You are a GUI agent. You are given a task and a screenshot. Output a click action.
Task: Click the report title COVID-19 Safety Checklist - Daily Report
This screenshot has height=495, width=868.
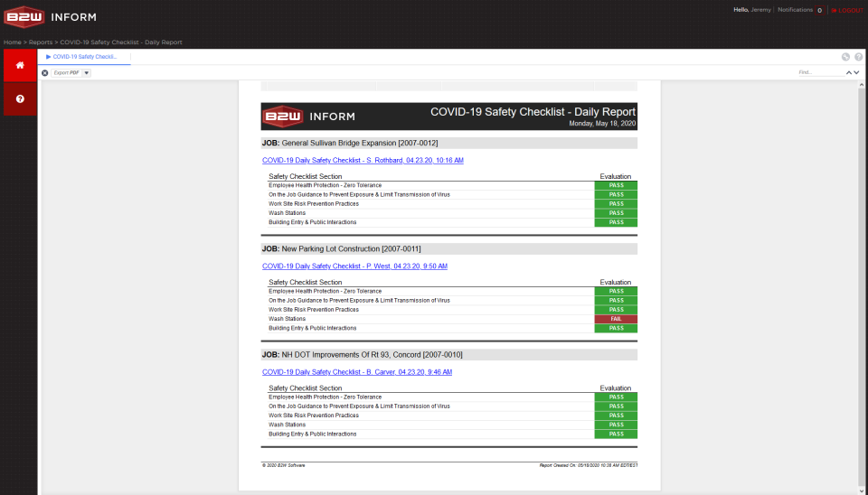point(533,112)
